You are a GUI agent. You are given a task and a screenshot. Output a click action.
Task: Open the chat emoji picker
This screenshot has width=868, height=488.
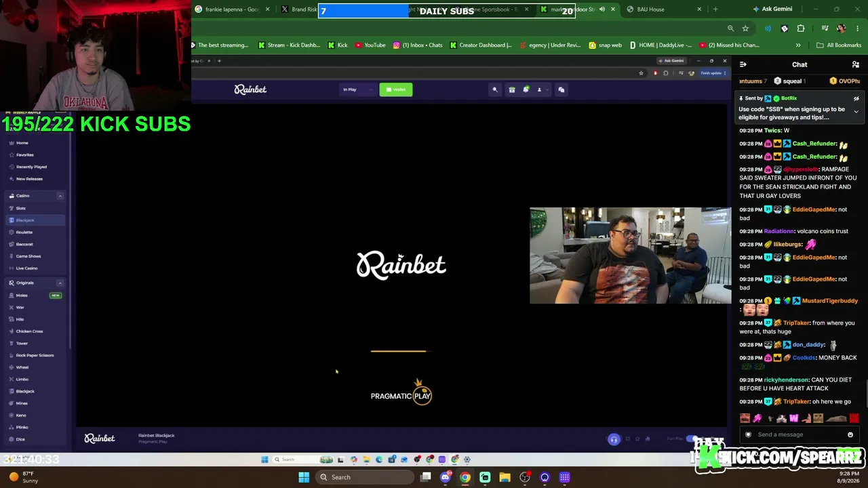pyautogui.click(x=850, y=434)
